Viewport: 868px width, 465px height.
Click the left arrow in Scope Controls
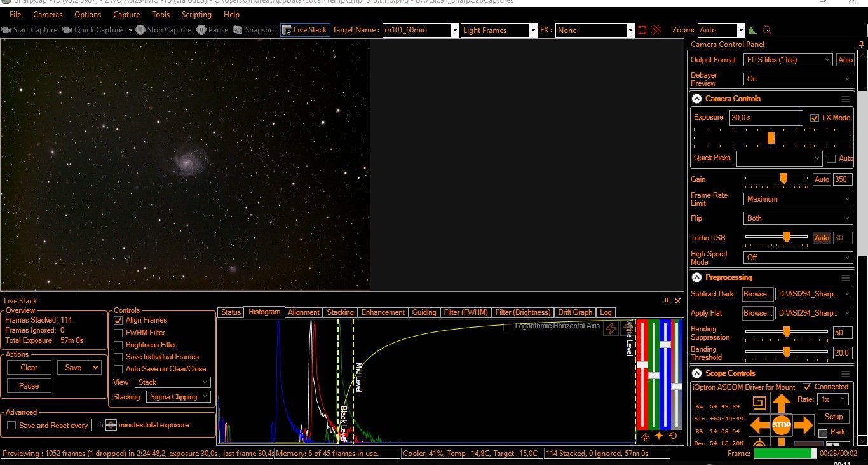[x=760, y=425]
